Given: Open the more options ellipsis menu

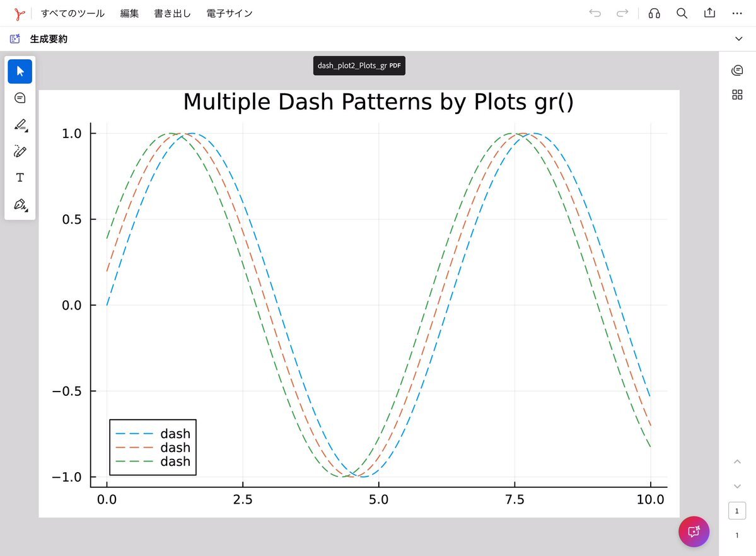Looking at the screenshot, I should tap(736, 13).
